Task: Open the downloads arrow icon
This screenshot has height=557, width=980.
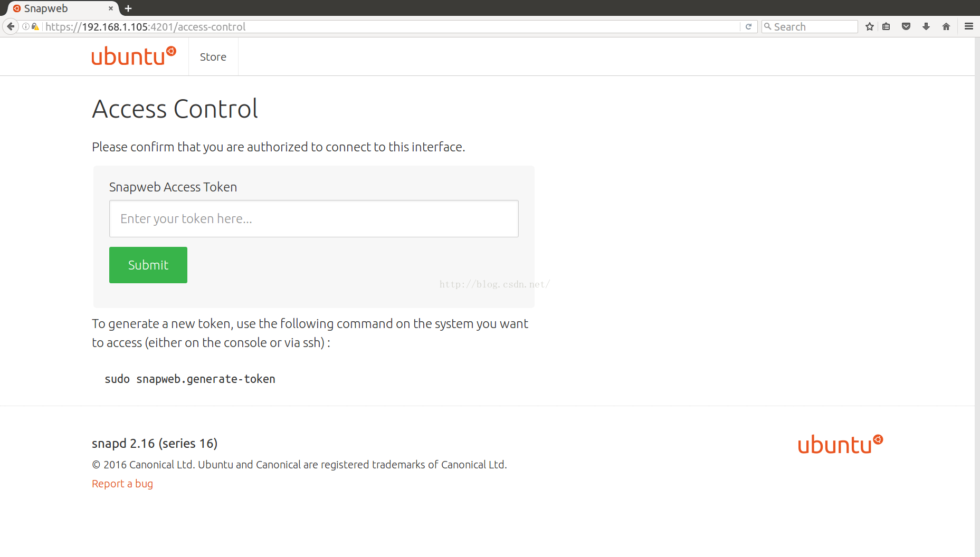Action: tap(926, 26)
